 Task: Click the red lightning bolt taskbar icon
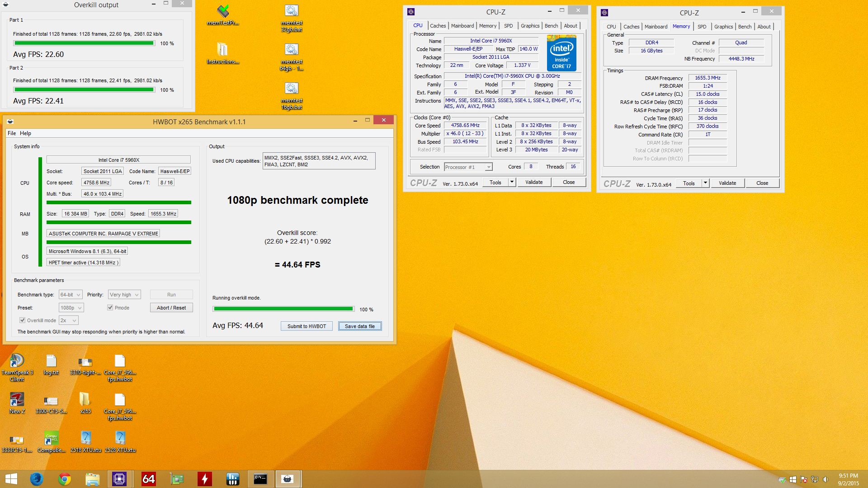[204, 479]
